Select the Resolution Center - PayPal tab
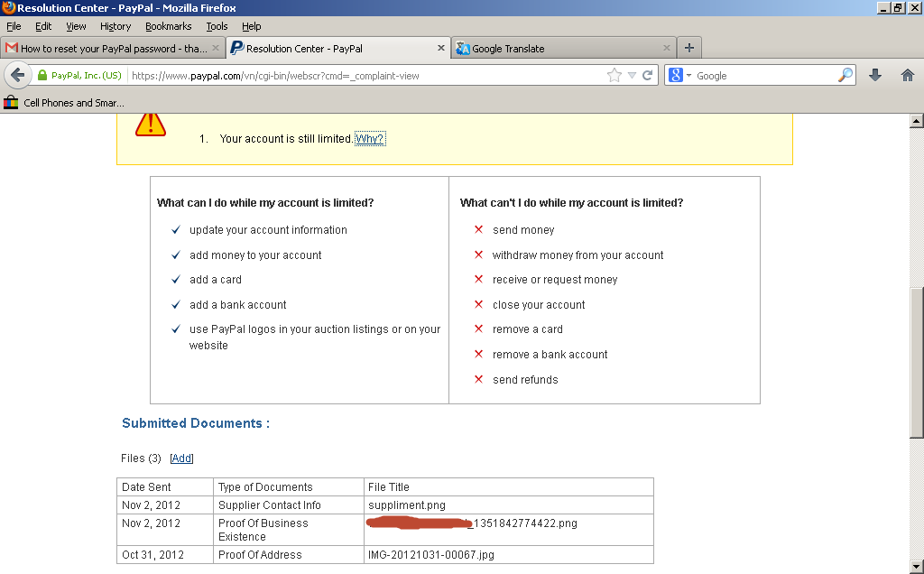924x574 pixels. tap(338, 49)
